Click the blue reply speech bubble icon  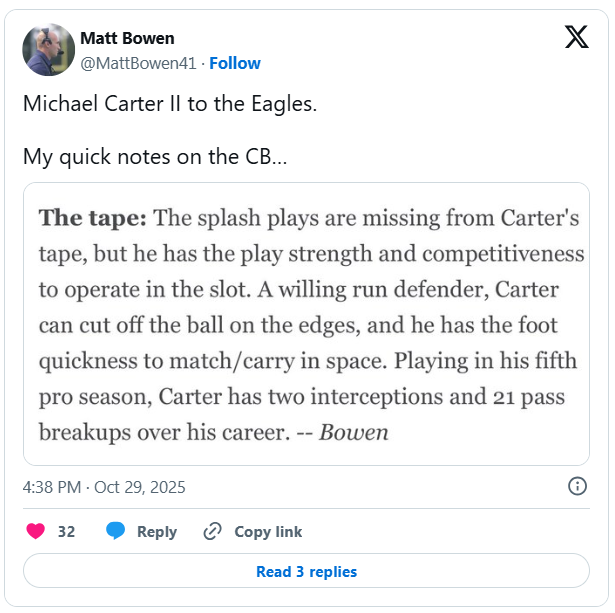[116, 531]
